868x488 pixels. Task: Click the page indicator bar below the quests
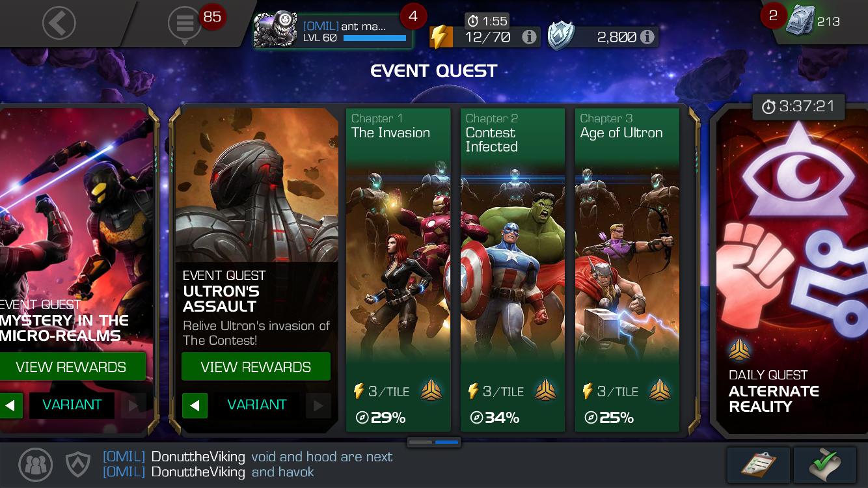tap(434, 442)
